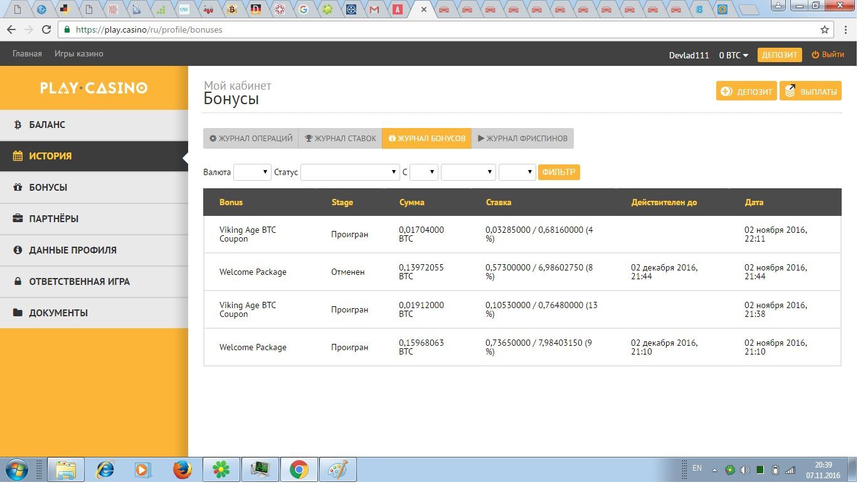Apply the ФИЛЬТР button

559,172
